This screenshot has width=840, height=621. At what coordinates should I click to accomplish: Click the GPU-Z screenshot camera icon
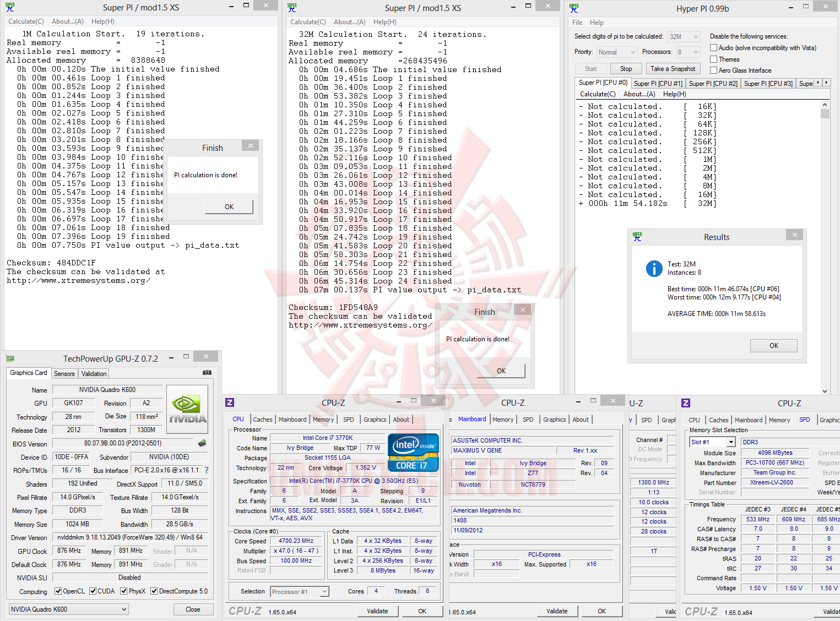click(x=207, y=373)
